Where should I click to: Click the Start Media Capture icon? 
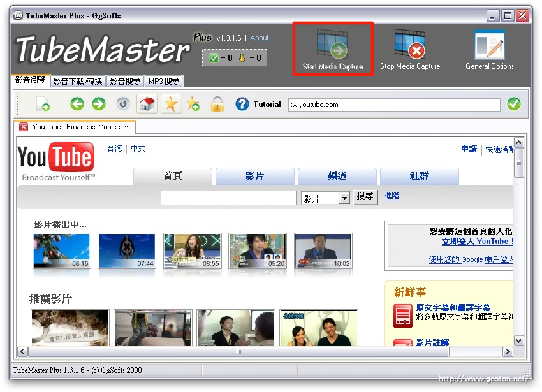tap(332, 43)
